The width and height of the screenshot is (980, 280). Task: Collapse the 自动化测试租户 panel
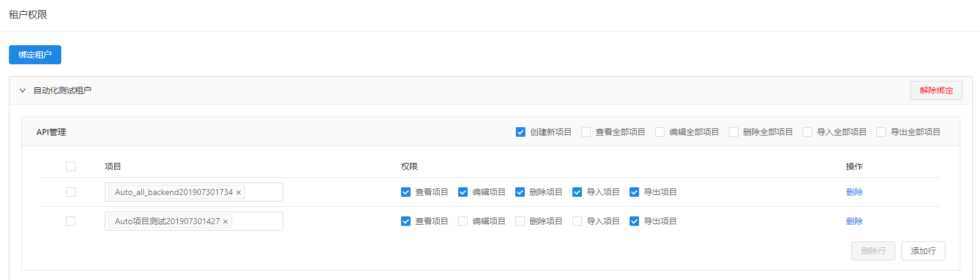click(x=23, y=90)
